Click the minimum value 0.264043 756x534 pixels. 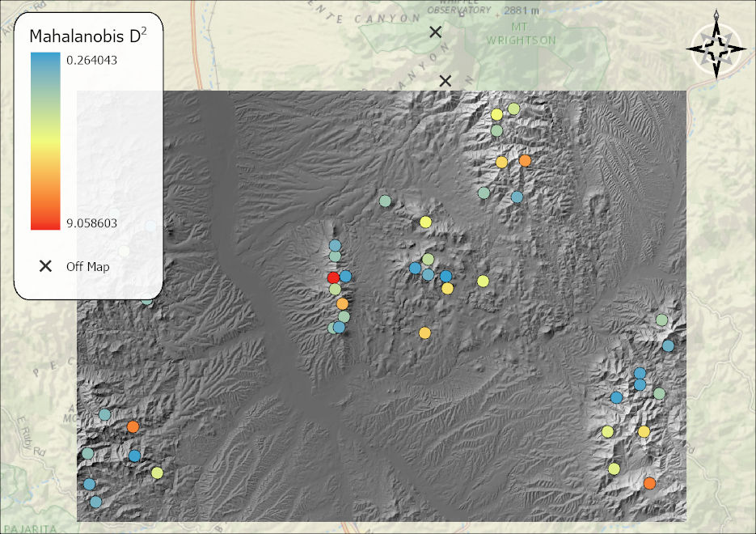pos(91,60)
